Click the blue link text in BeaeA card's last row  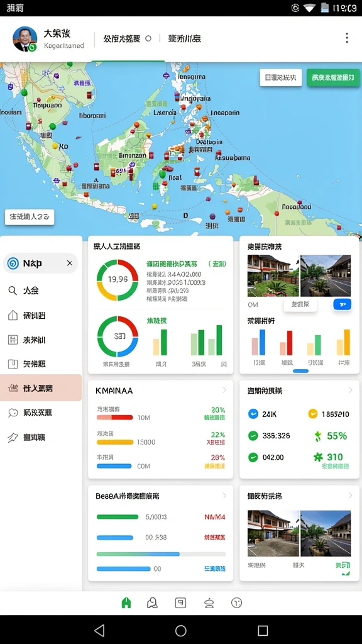point(215,569)
